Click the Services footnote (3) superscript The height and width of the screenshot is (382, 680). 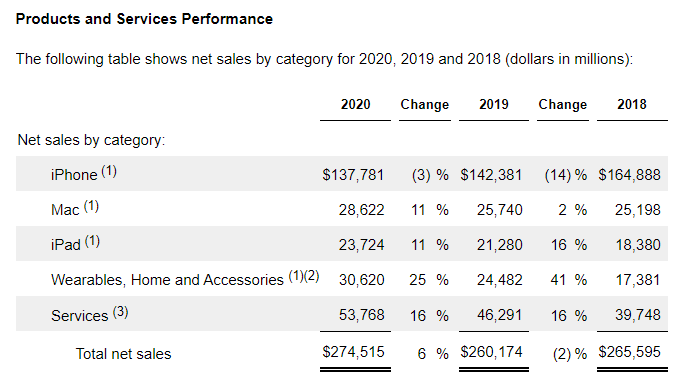[x=121, y=312]
